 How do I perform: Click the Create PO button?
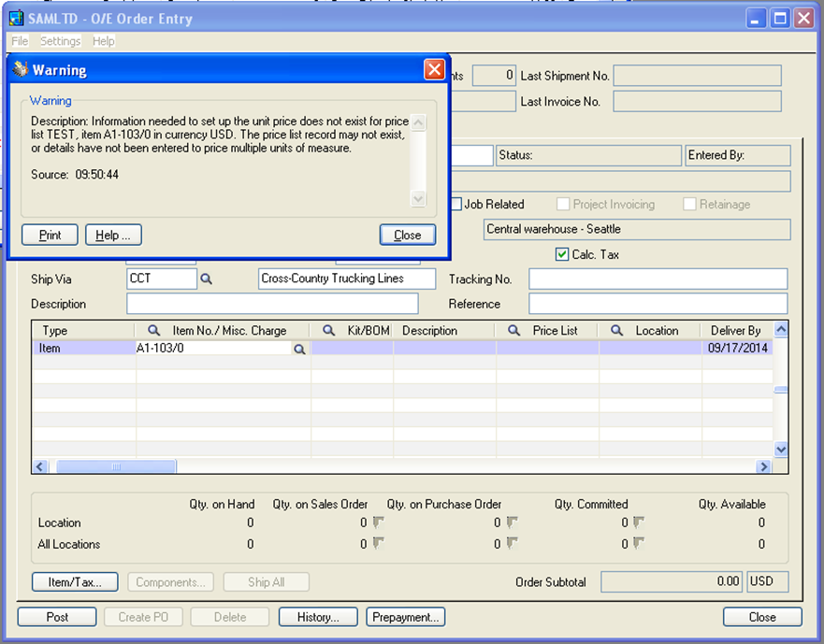(x=143, y=617)
